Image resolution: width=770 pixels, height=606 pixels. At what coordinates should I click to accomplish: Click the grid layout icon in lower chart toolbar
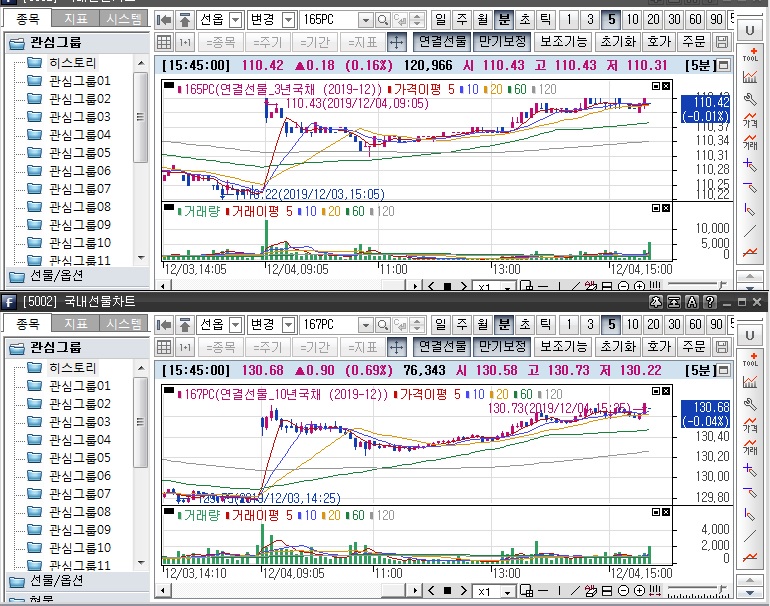click(165, 347)
